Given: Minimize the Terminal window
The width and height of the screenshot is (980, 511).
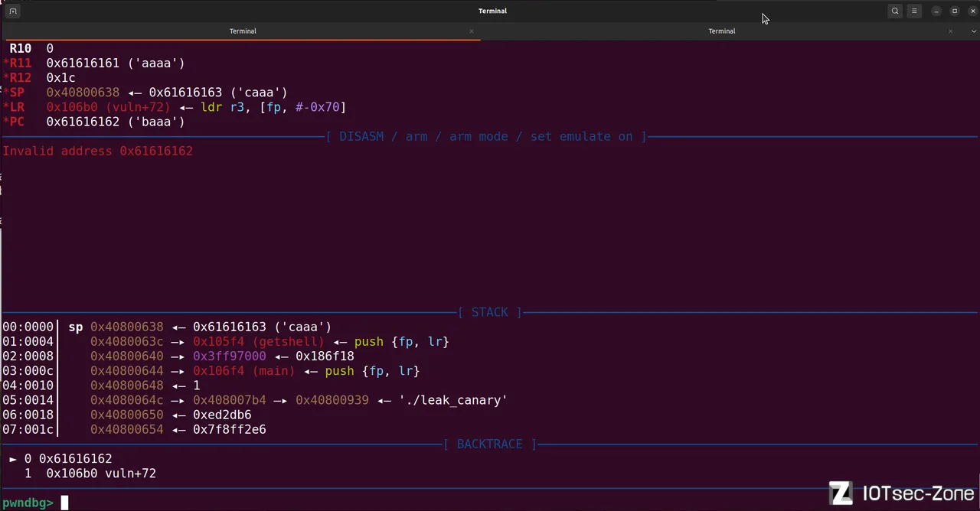Looking at the screenshot, I should click(x=936, y=11).
